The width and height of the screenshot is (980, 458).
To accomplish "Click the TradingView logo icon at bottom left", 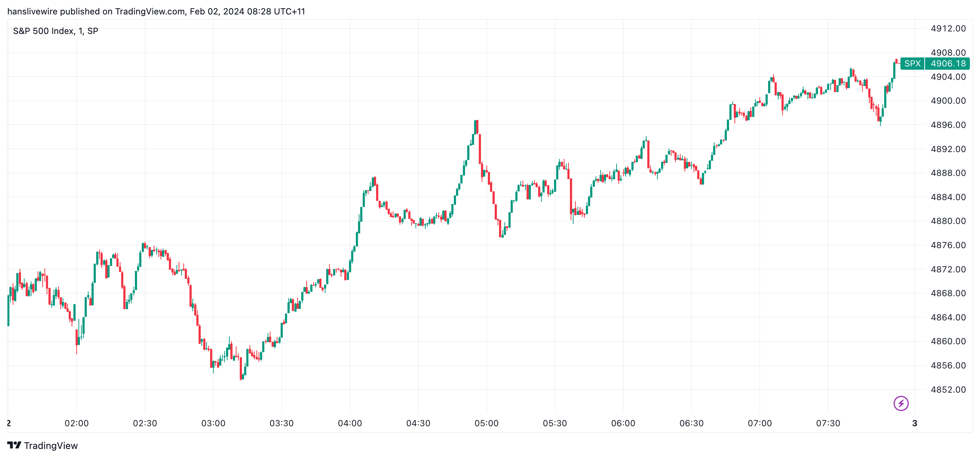I will pyautogui.click(x=14, y=445).
